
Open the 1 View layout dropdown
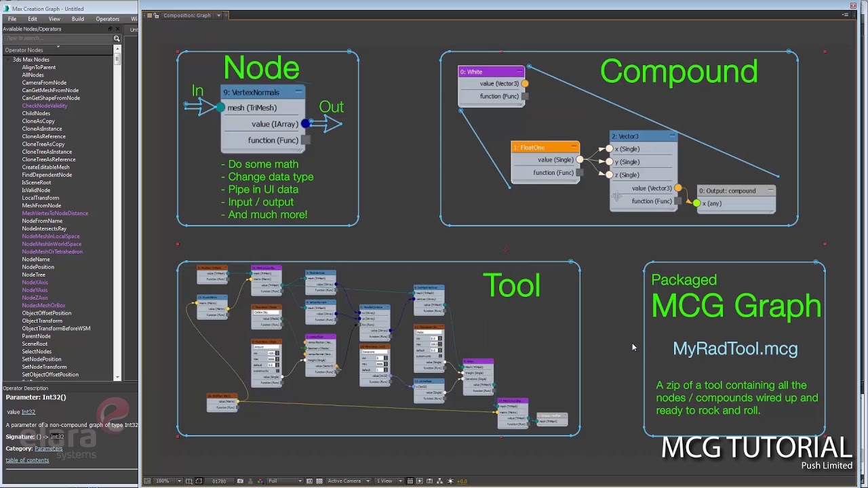tap(389, 481)
